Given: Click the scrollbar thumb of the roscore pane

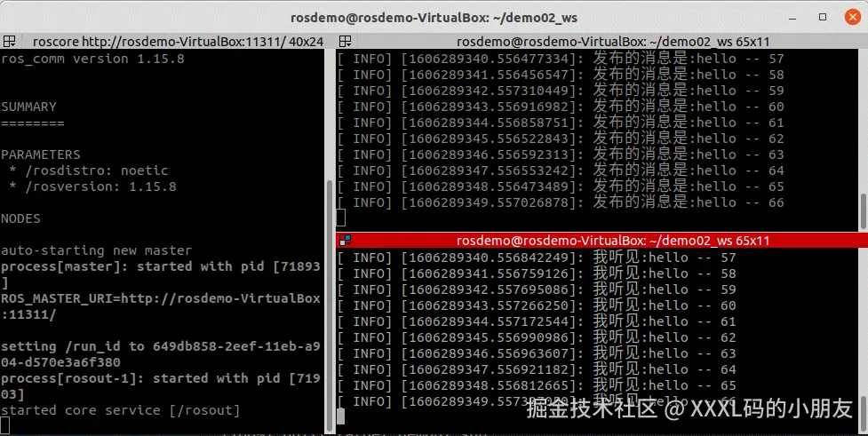Looking at the screenshot, I should point(331,305).
